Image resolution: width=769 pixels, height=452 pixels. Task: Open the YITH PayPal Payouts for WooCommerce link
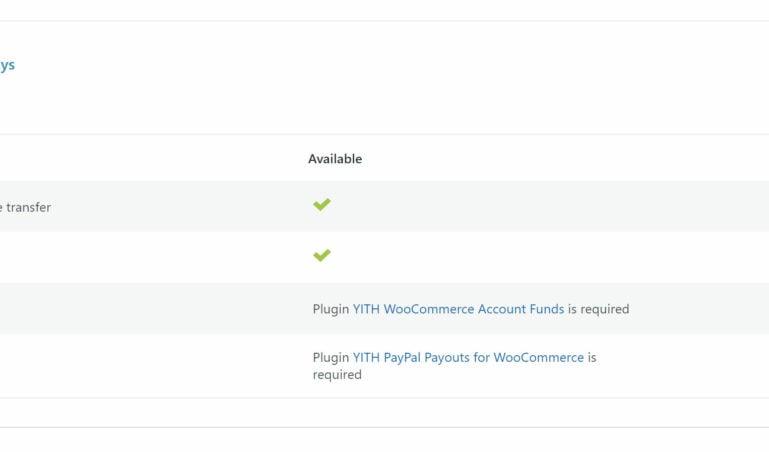click(468, 357)
